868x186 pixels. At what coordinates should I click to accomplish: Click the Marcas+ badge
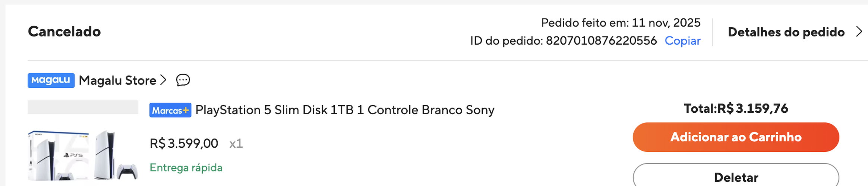[x=170, y=110]
